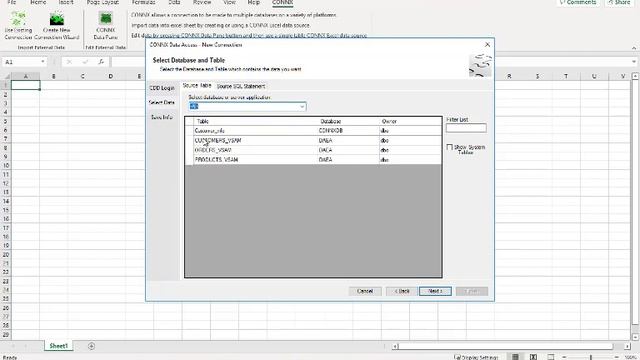
Task: Open Display Settings in status bar
Action: (x=476, y=357)
